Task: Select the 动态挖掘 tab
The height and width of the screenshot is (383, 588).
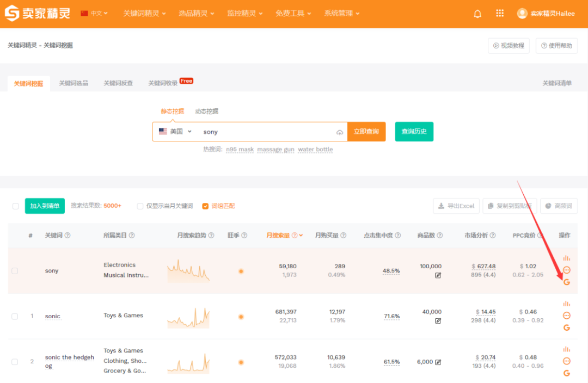Action: coord(207,111)
